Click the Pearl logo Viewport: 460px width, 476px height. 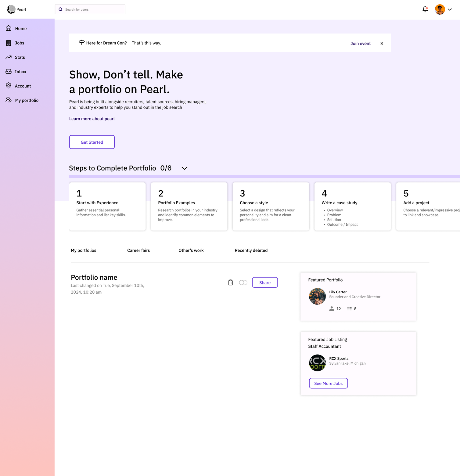pos(16,9)
